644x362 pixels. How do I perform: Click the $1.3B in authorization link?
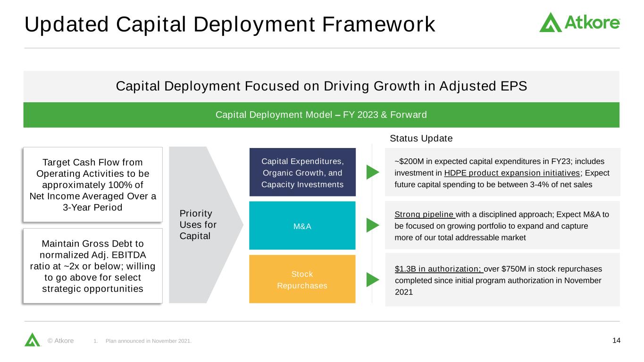click(439, 269)
